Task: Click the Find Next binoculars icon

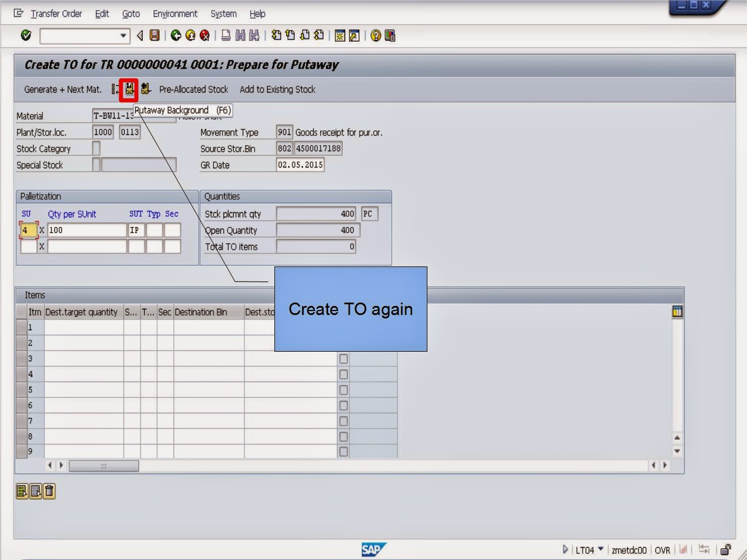Action: pyautogui.click(x=254, y=36)
